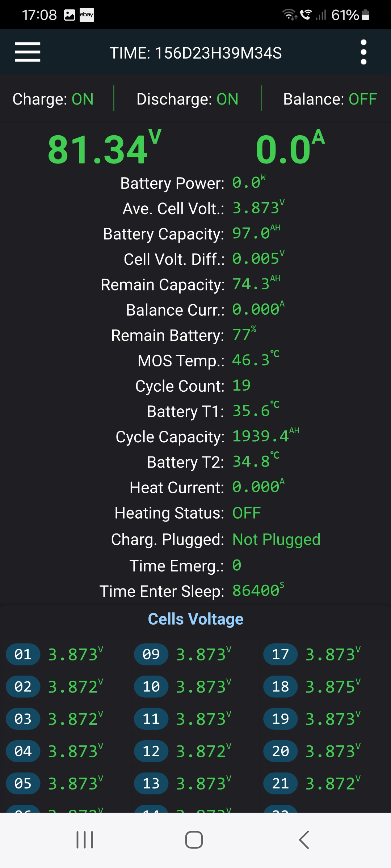Viewport: 391px width, 868px height.
Task: Tap the Android back navigation arrow
Action: point(304,839)
